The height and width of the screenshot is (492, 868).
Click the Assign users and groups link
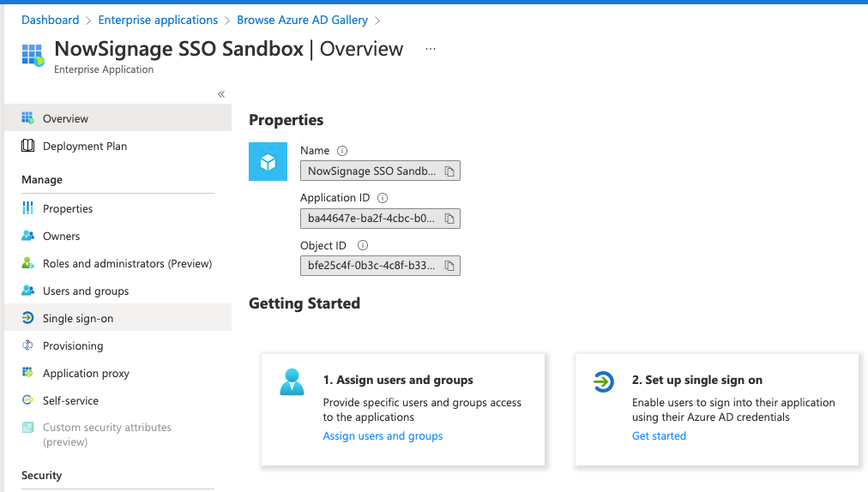(383, 436)
